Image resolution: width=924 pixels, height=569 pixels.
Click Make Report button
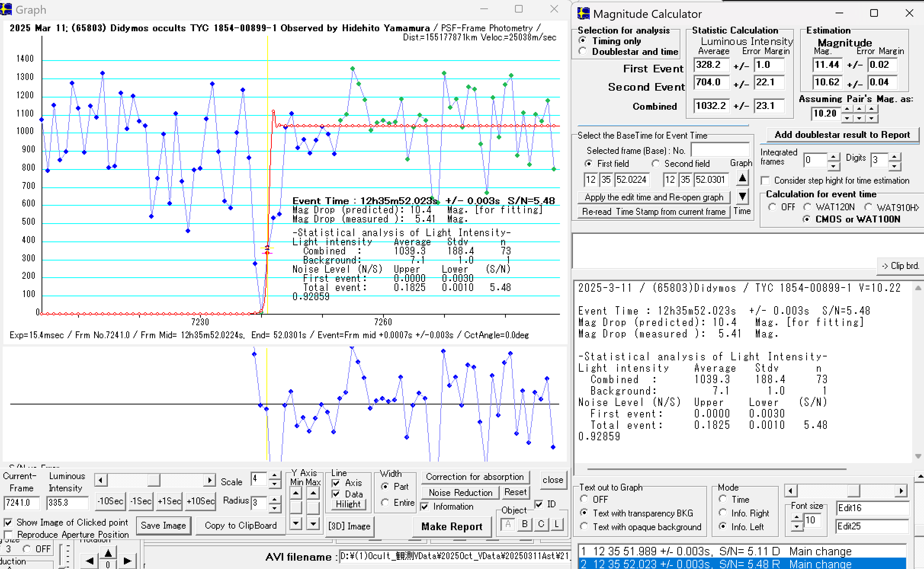452,526
